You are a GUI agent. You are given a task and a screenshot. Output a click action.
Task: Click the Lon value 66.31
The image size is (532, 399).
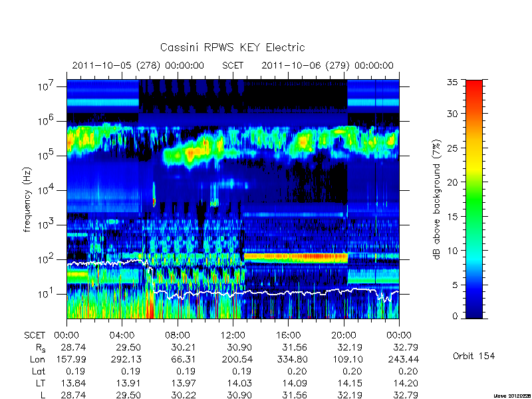pyautogui.click(x=186, y=359)
